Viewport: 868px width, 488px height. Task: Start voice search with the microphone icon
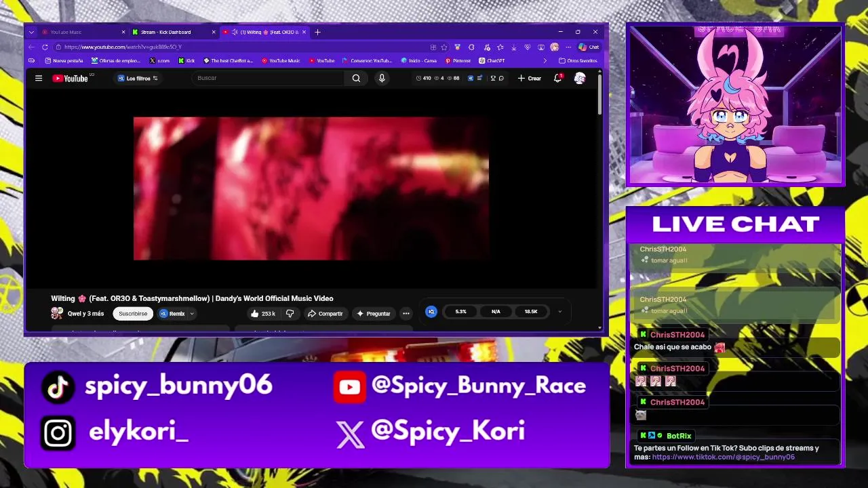(x=382, y=78)
